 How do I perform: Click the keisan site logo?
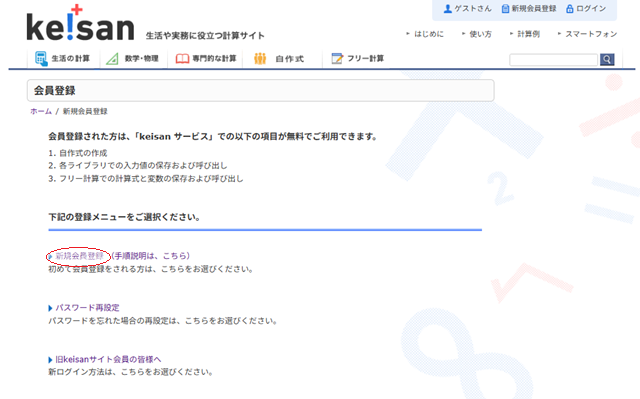pyautogui.click(x=80, y=23)
